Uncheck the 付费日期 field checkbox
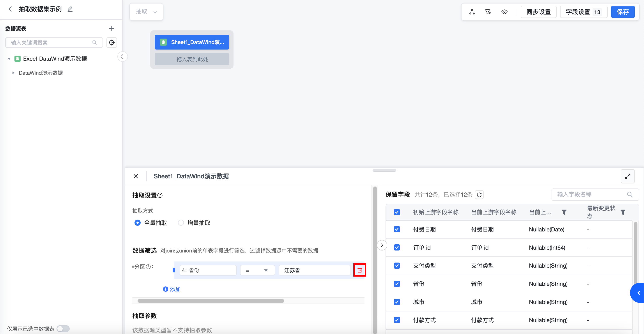This screenshot has width=644, height=334. tap(397, 229)
